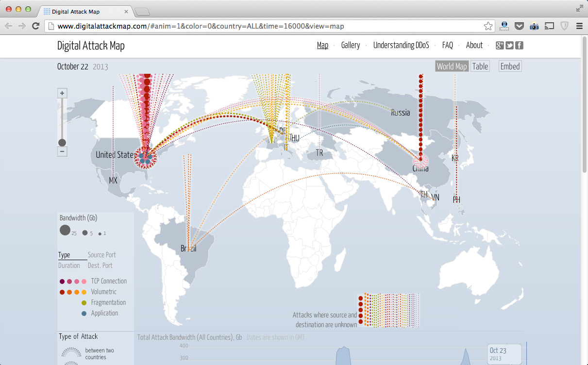Click the Russia country label
The image size is (588, 365).
(x=401, y=113)
